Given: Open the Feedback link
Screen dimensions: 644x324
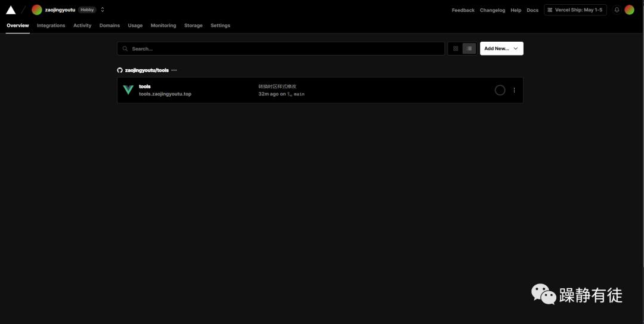Looking at the screenshot, I should pyautogui.click(x=463, y=10).
